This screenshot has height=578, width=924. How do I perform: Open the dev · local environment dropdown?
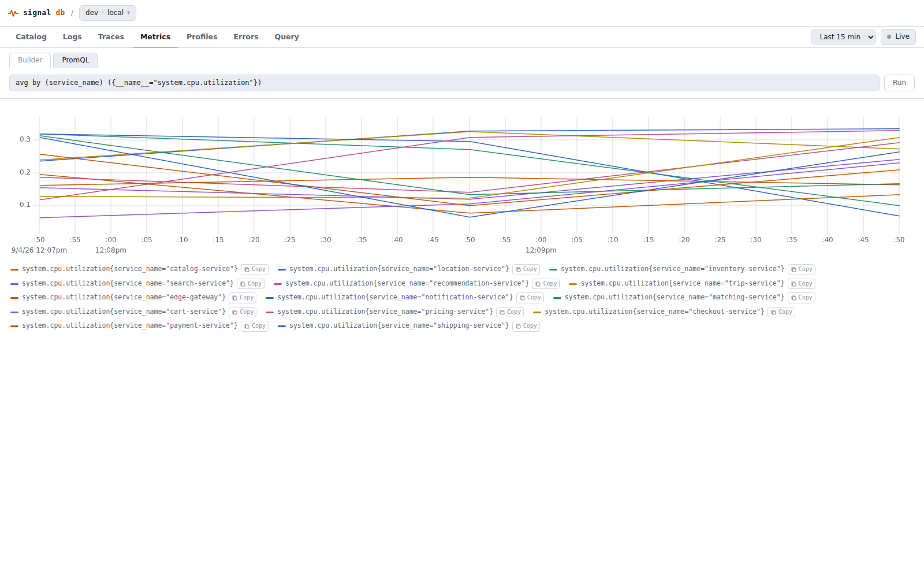107,13
